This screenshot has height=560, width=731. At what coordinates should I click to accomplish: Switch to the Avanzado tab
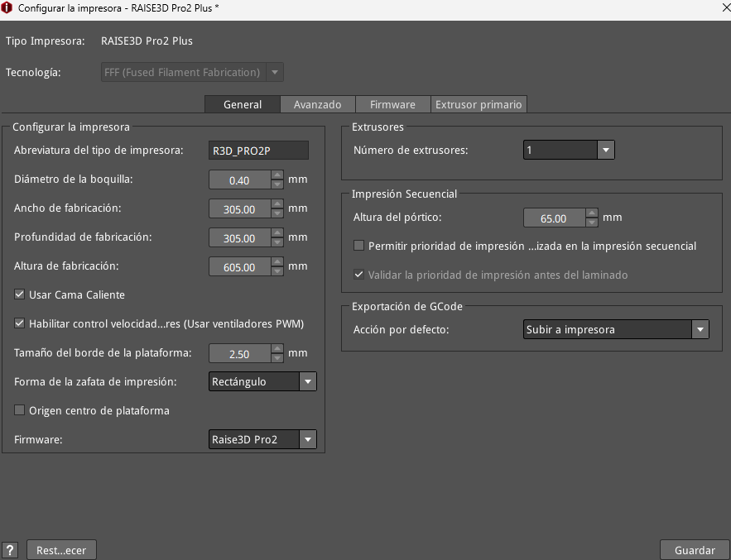coord(317,104)
